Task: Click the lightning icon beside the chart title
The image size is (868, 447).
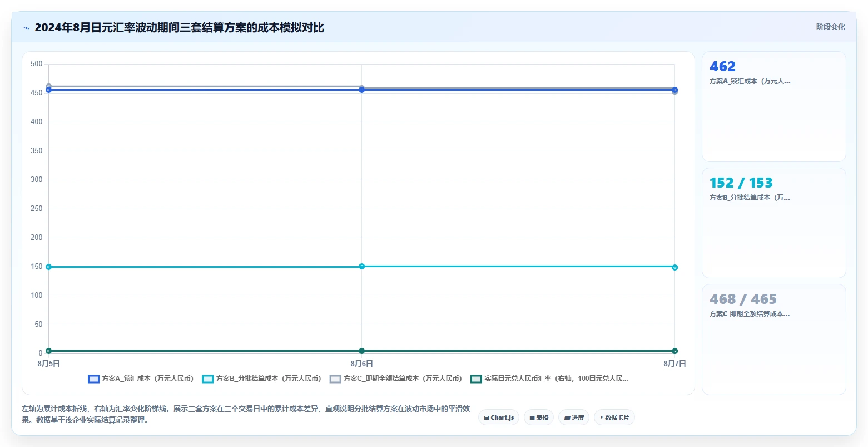Action: (26, 28)
